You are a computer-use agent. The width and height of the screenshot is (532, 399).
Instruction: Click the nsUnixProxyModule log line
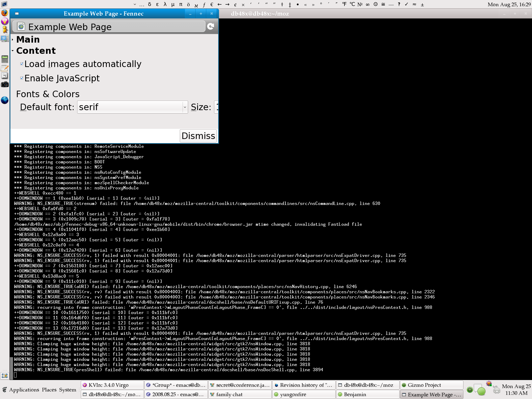(x=76, y=188)
